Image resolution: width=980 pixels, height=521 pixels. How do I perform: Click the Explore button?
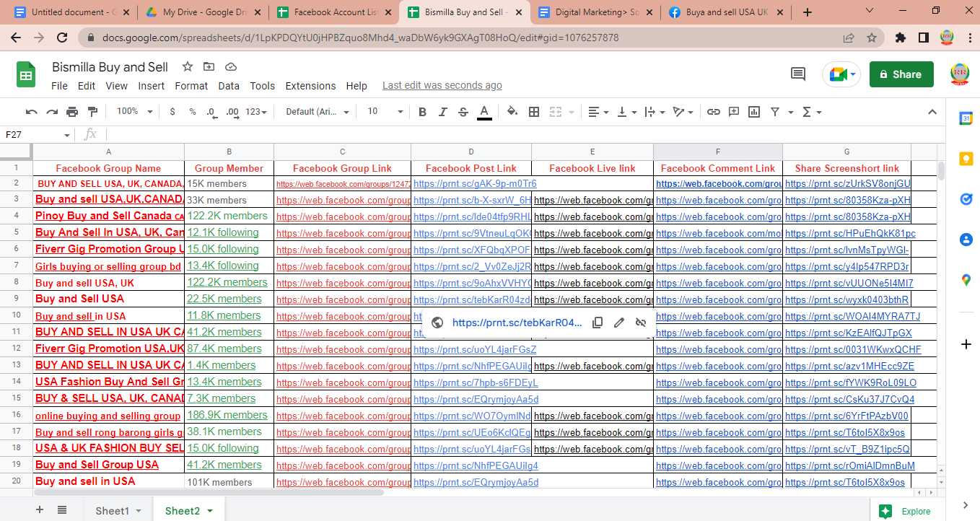click(x=906, y=511)
